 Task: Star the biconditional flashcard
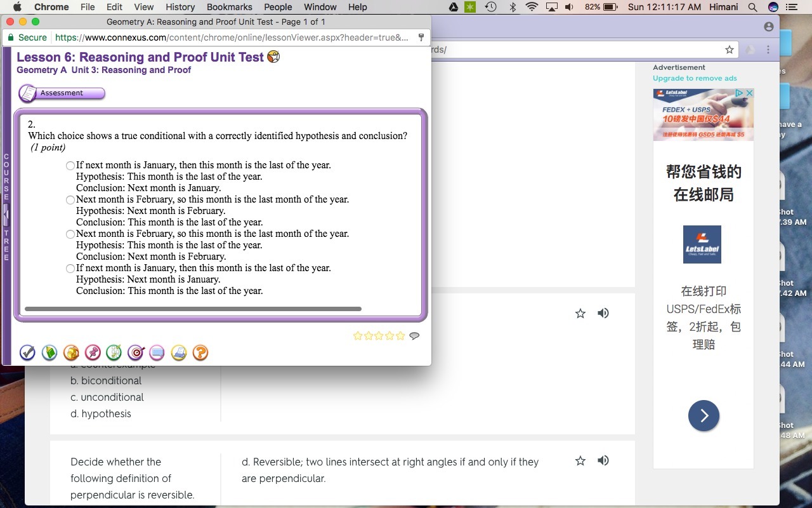click(580, 313)
